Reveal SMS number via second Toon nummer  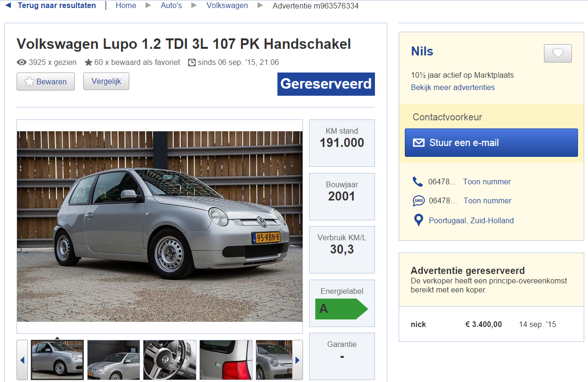click(487, 200)
